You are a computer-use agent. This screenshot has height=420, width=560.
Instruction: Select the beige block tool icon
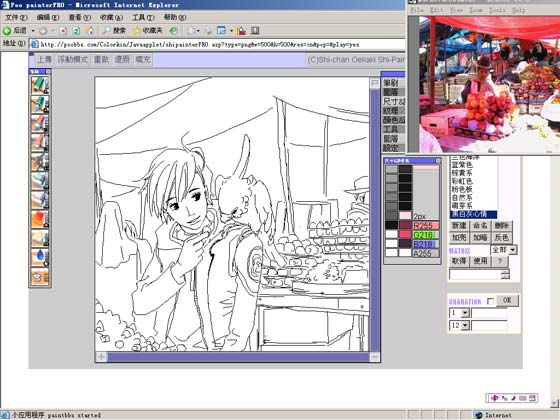40,239
